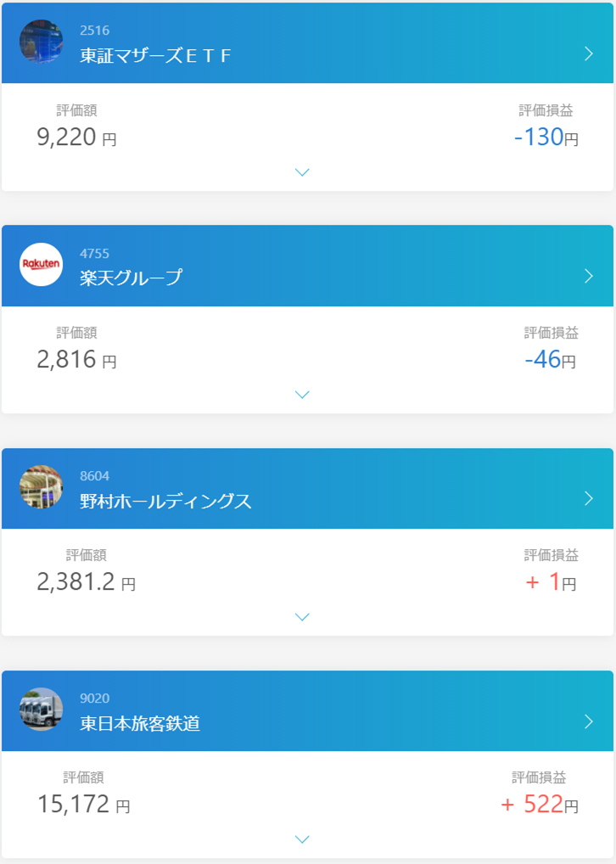The image size is (616, 864).
Task: Click the Rakuten logo icon
Action: (x=41, y=265)
